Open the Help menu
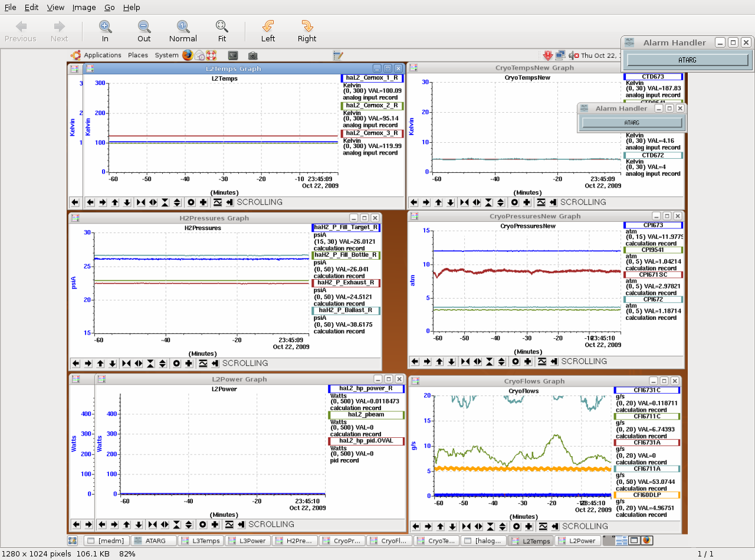This screenshot has height=560, width=755. [132, 8]
